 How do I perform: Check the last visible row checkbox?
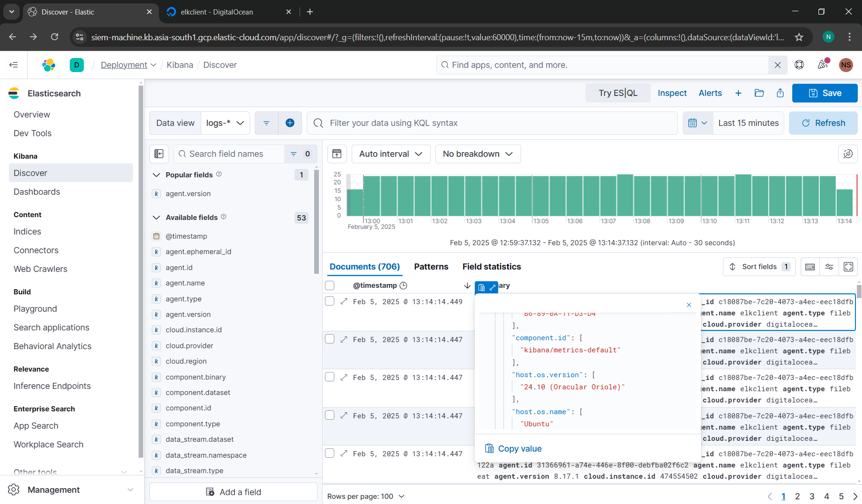pyautogui.click(x=330, y=453)
